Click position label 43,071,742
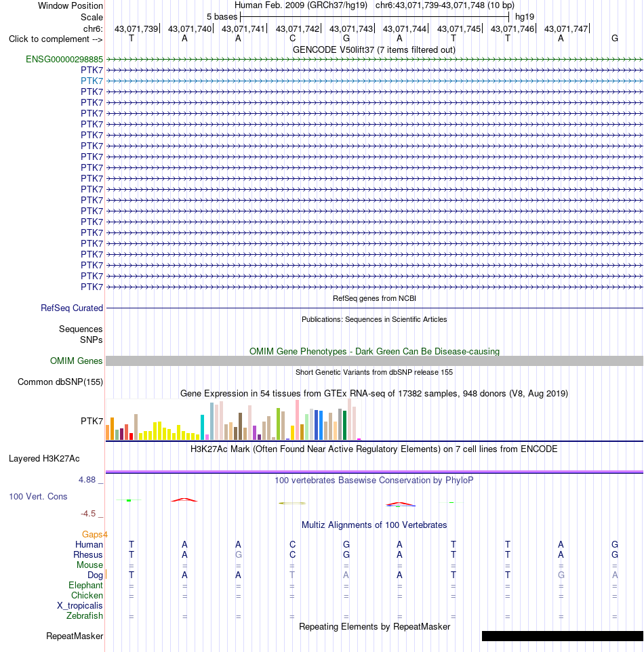Screen dimensions: 644x652 coord(297,28)
